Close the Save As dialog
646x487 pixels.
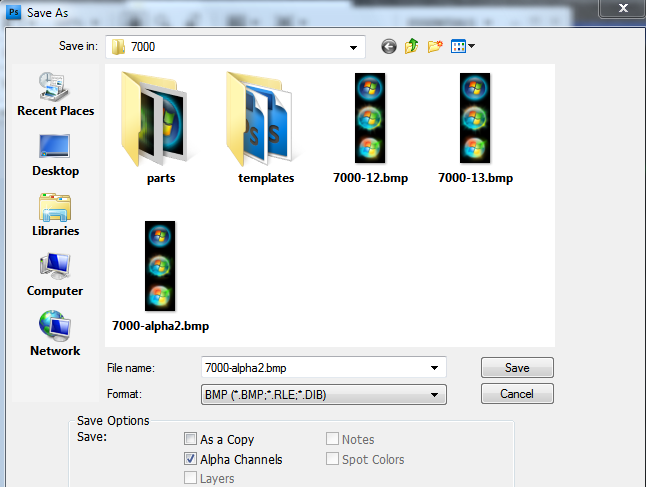623,9
